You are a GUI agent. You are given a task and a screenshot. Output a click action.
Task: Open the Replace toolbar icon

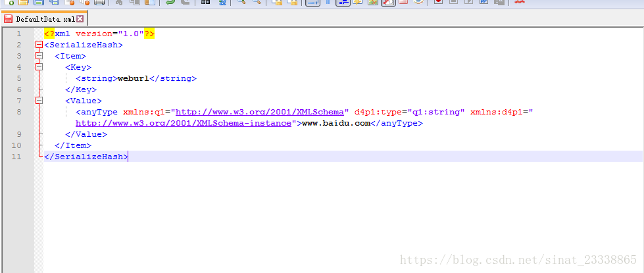click(222, 2)
